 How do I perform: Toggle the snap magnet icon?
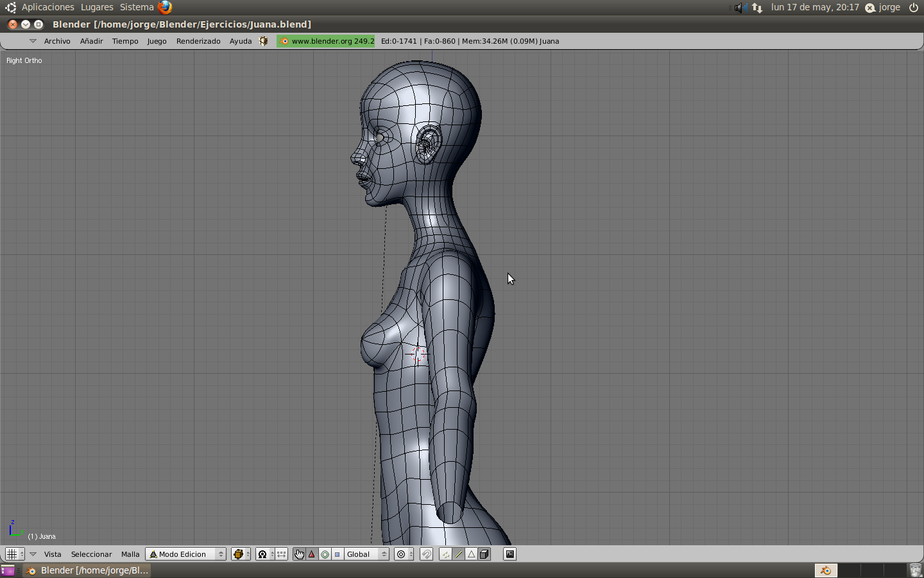pyautogui.click(x=426, y=554)
